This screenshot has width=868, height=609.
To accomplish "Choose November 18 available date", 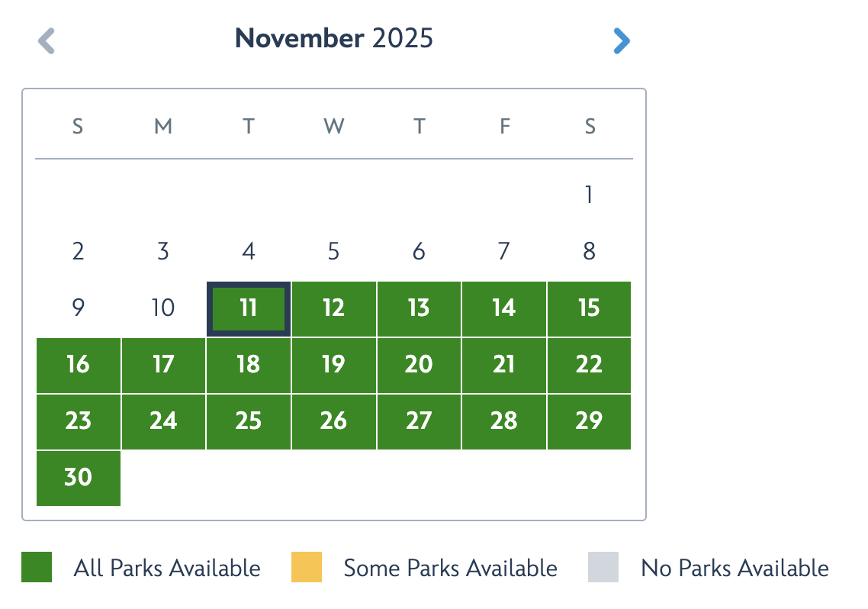I will (x=248, y=365).
